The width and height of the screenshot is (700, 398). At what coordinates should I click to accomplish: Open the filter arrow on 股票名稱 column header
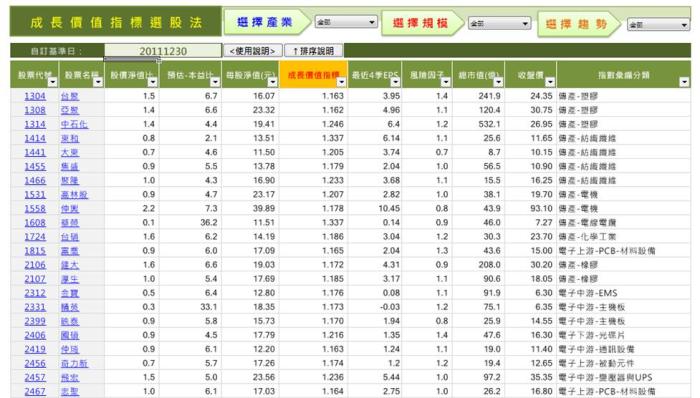pos(98,82)
